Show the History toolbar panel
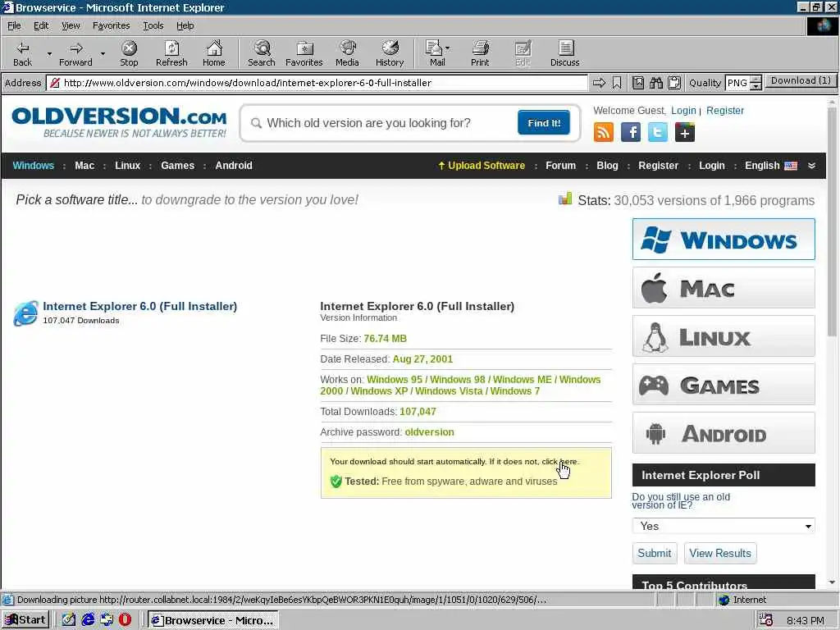This screenshot has height=630, width=840. tap(390, 53)
